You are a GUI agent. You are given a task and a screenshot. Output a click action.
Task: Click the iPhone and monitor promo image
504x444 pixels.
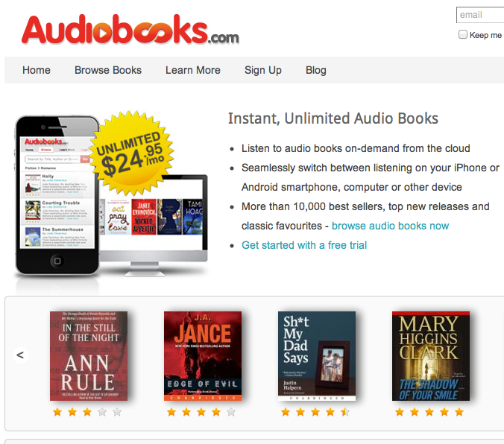(111, 196)
